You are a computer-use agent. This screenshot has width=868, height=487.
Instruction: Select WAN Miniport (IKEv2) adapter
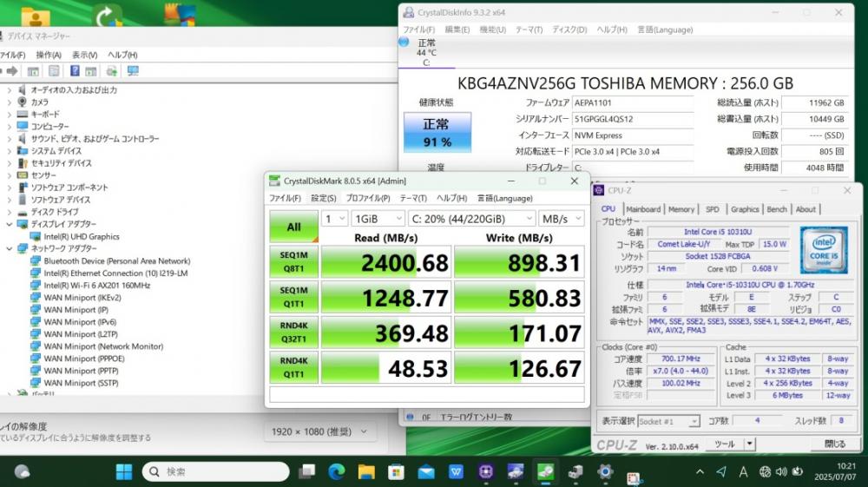[82, 297]
